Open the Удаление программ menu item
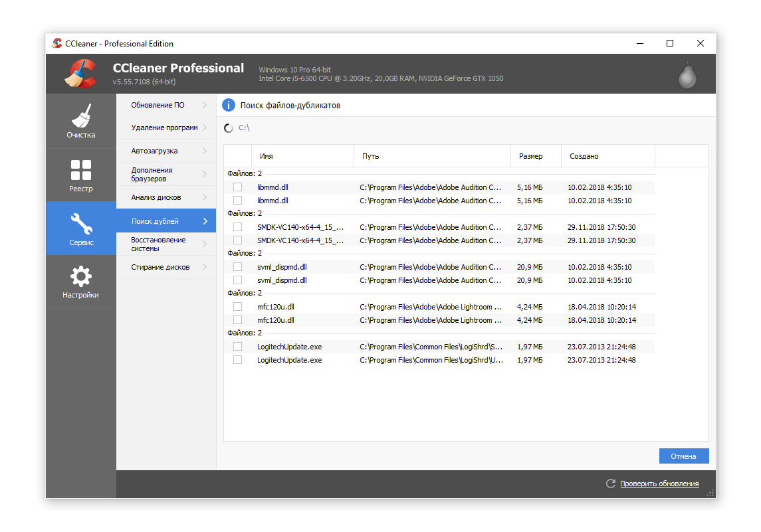 point(166,128)
